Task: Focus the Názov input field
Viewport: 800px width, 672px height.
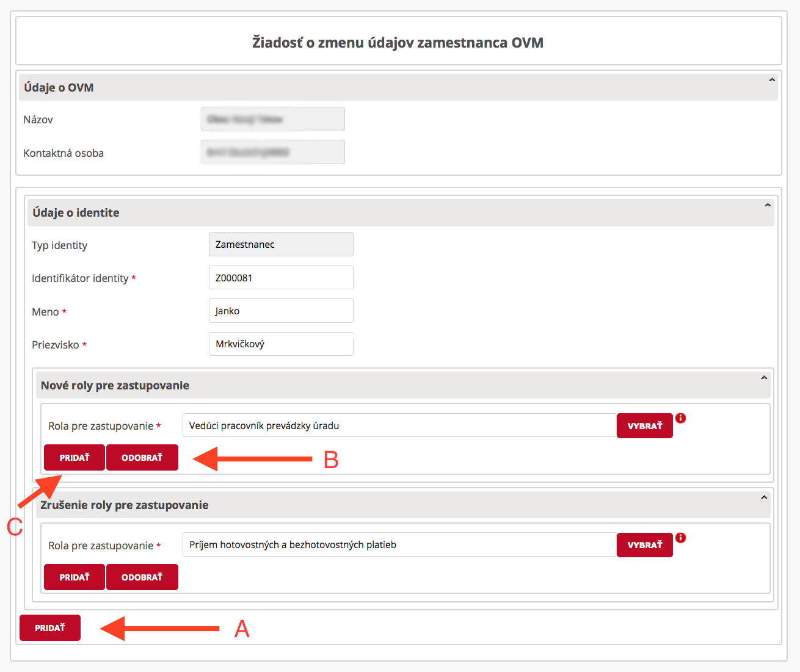Action: click(273, 119)
